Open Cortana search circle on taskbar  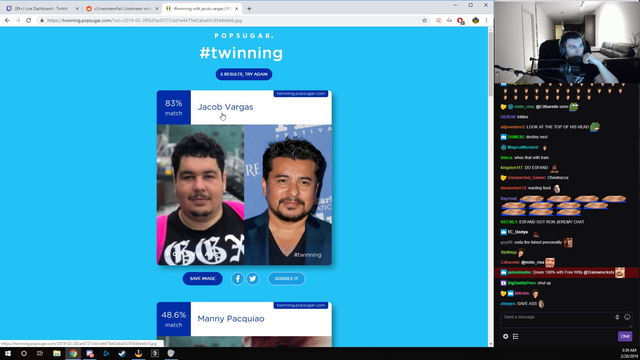click(x=24, y=353)
